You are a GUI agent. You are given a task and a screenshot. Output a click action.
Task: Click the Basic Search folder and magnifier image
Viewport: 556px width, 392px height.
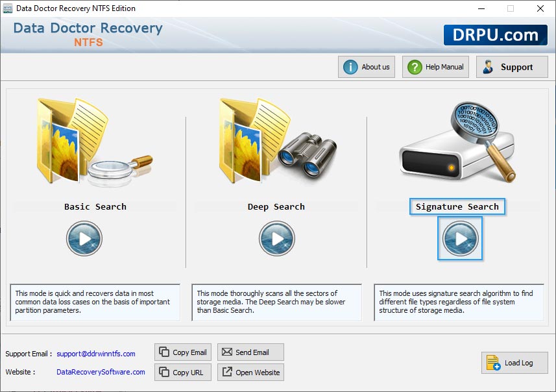(95, 142)
